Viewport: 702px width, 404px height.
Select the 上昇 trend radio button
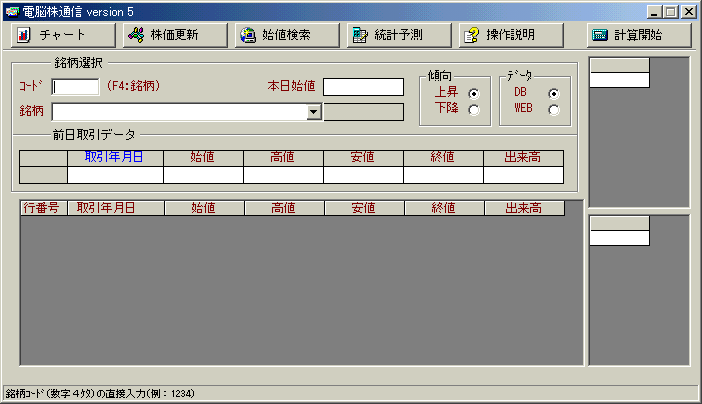coord(474,94)
